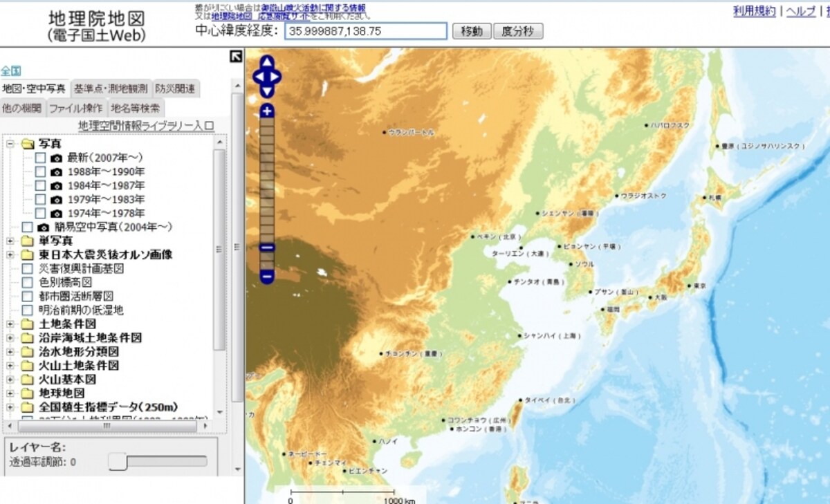The image size is (830, 504).
Task: Switch to the ファイル操作 tab
Action: tap(75, 108)
